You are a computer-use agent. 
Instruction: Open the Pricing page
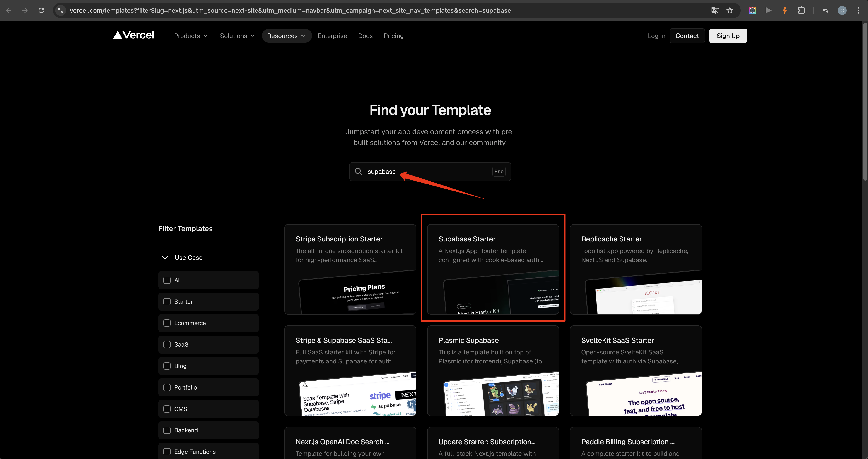393,36
